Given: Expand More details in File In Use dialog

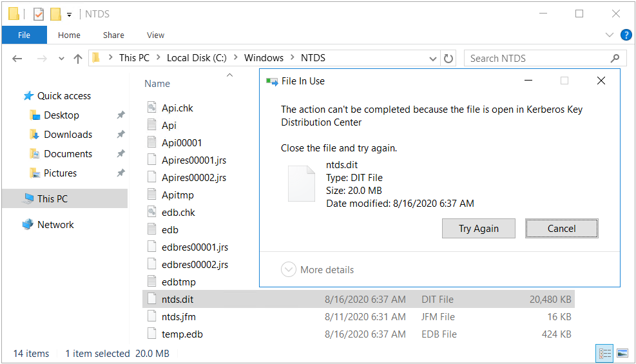Looking at the screenshot, I should pyautogui.click(x=317, y=269).
